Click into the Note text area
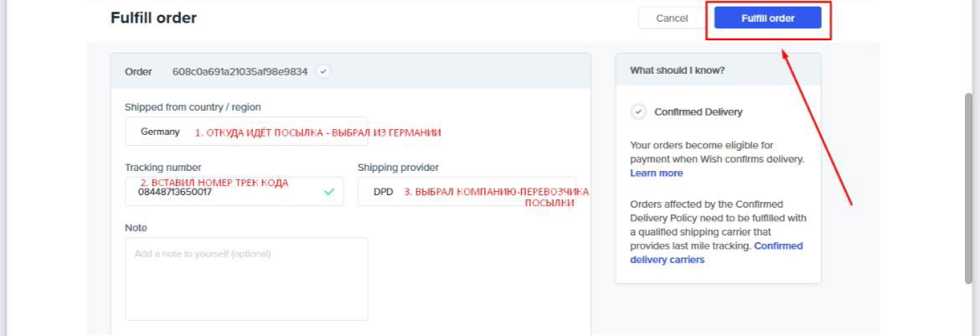Image resolution: width=980 pixels, height=336 pixels. click(246, 278)
